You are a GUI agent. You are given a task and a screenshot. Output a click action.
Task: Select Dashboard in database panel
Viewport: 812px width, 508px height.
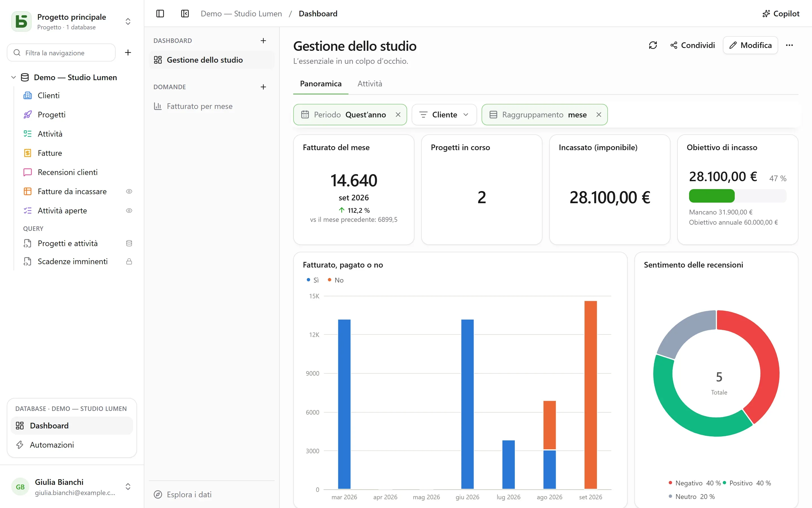point(72,426)
